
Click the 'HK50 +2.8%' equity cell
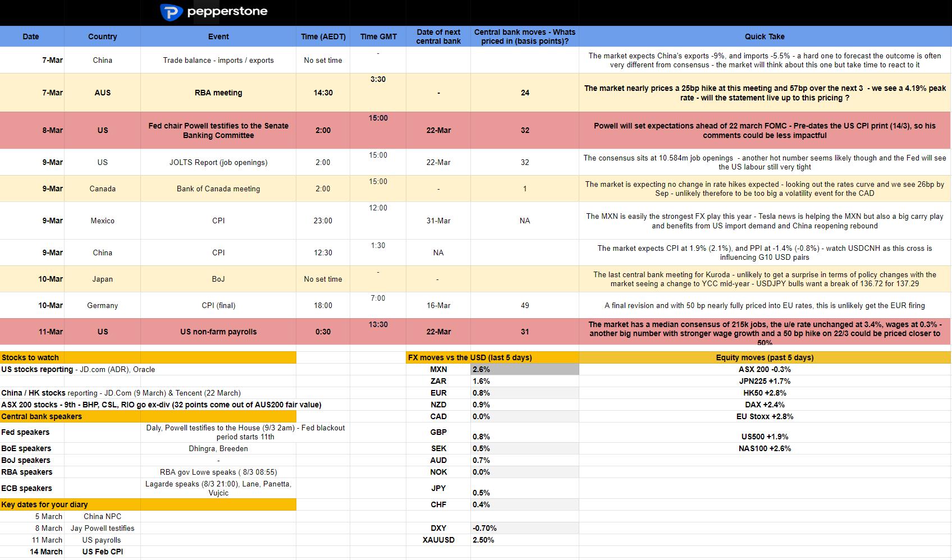tap(765, 393)
